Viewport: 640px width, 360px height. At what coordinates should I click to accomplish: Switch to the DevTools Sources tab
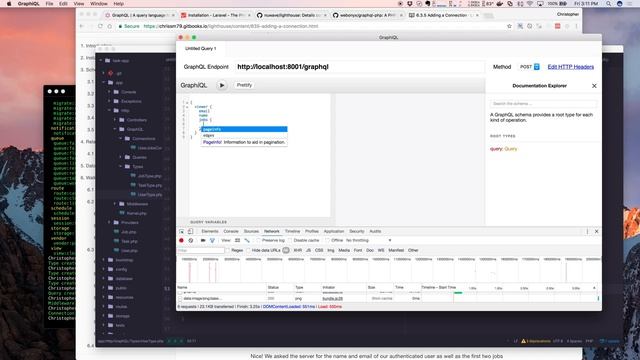251,231
